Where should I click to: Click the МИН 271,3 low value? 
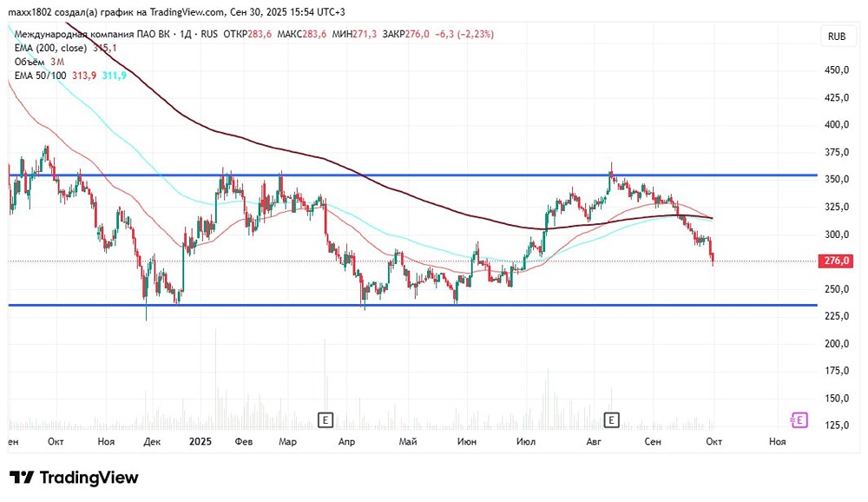click(354, 34)
